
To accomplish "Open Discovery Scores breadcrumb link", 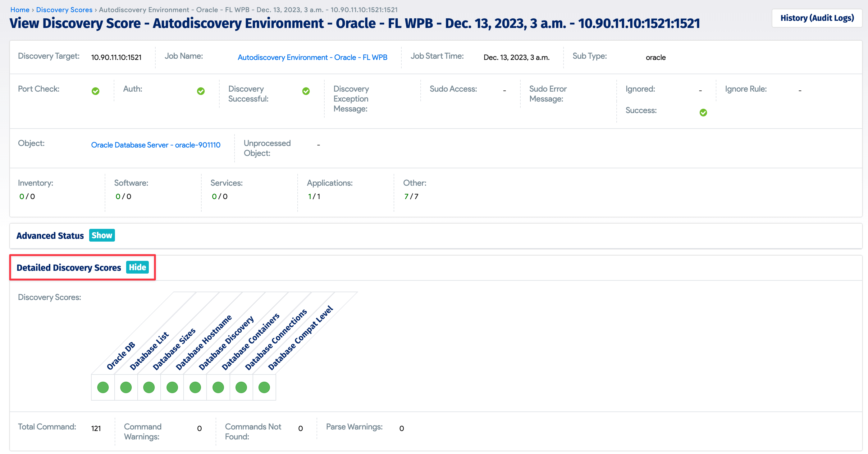I will click(x=64, y=10).
